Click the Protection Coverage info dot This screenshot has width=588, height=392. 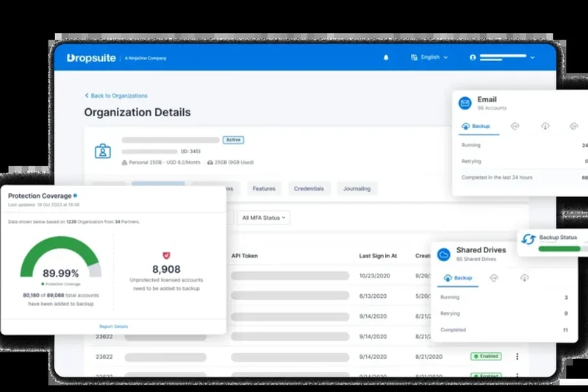coord(76,196)
